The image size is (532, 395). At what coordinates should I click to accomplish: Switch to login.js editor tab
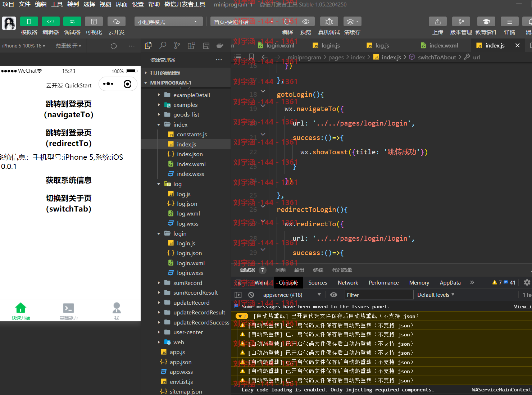330,45
